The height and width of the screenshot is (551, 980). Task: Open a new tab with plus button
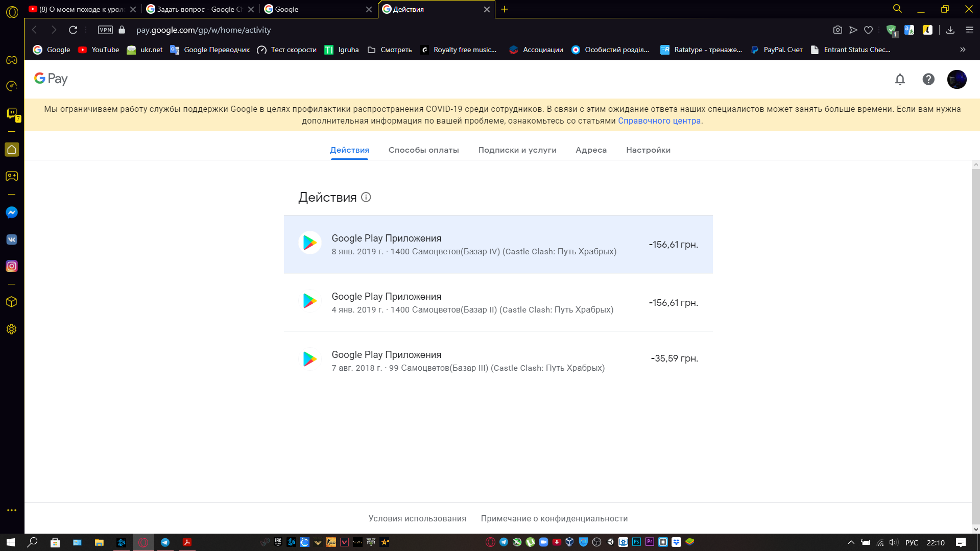point(505,9)
